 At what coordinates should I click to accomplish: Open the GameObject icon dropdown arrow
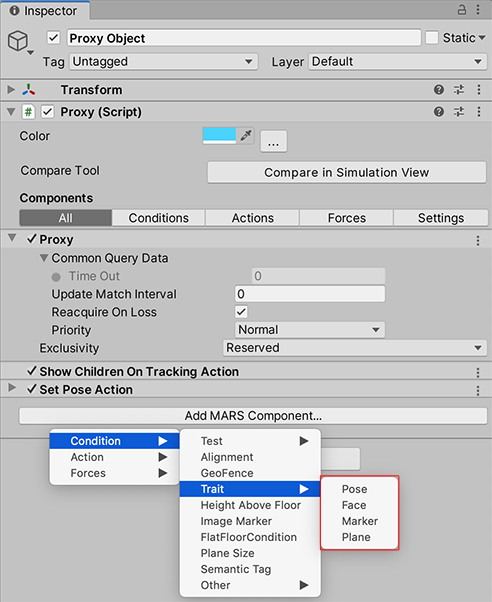pos(31,53)
